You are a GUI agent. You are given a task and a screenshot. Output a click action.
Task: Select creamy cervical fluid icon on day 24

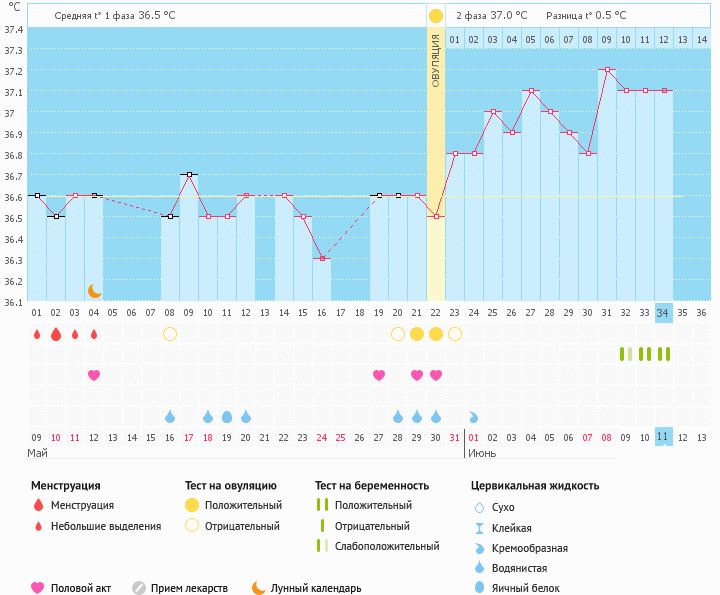pyautogui.click(x=474, y=416)
